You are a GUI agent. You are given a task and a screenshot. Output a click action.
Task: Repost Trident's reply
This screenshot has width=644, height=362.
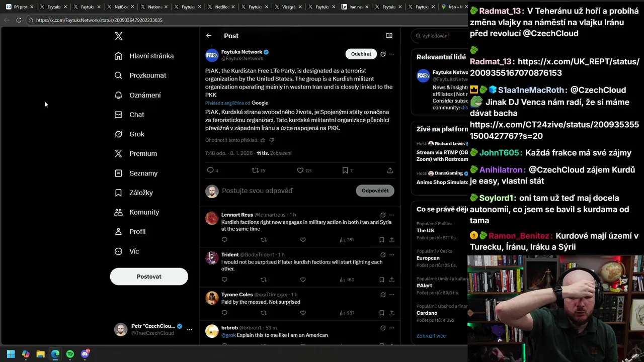(x=264, y=280)
